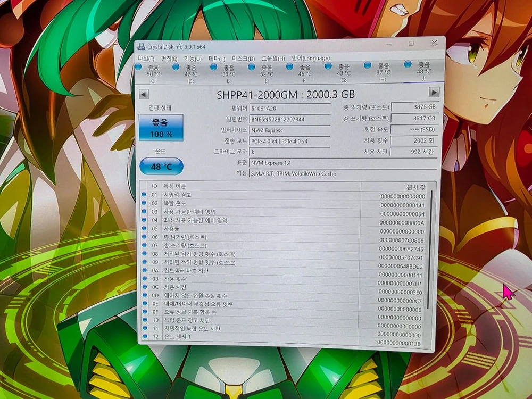Click the rotation speed value ---- (SSD)
Image resolution: width=532 pixels, height=399 pixels.
click(x=414, y=129)
